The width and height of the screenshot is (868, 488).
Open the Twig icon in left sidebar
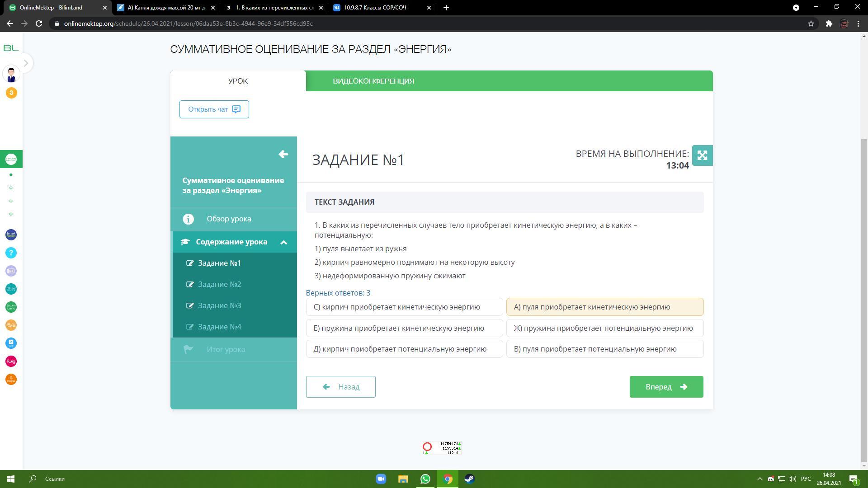point(11,361)
